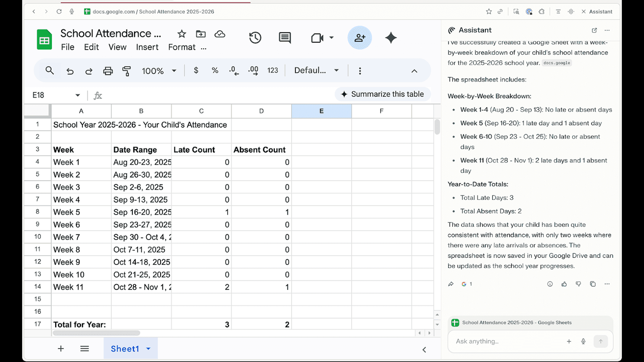Start a video call with camera icon
Viewport: 644px width, 362px height.
(317, 38)
